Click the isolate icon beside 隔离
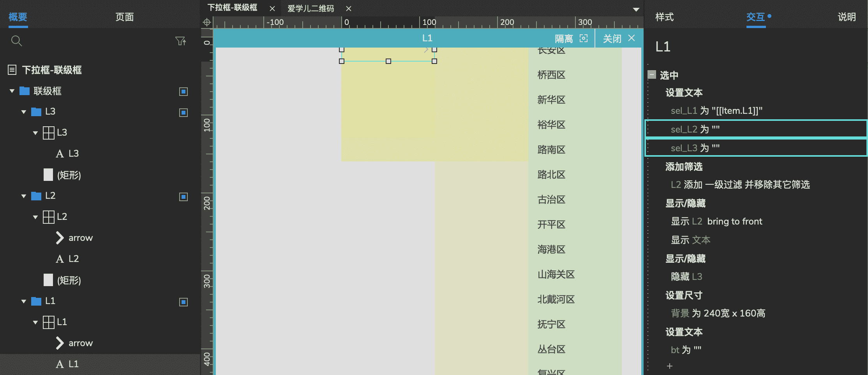This screenshot has width=868, height=375. point(584,38)
